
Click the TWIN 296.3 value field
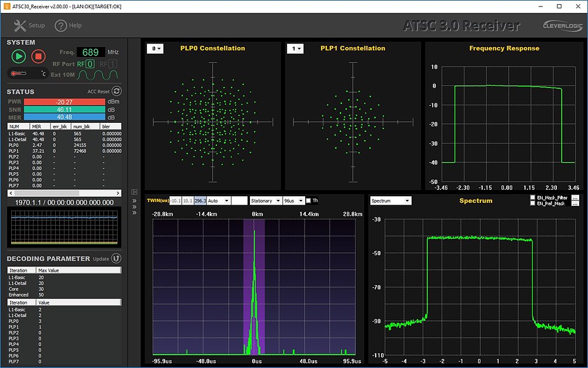201,201
